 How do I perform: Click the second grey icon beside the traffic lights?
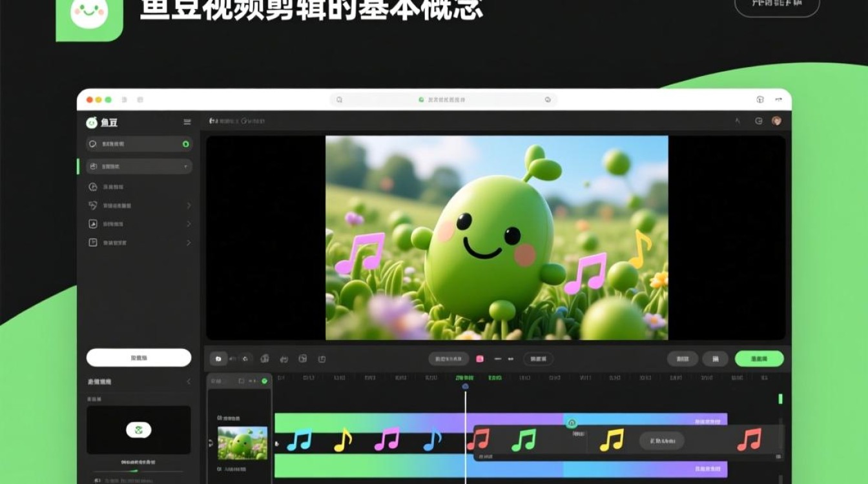tap(140, 100)
